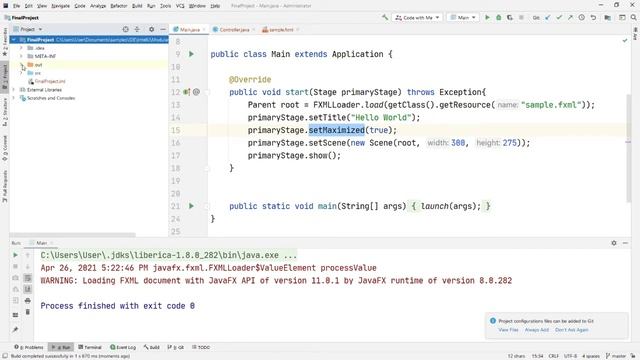
Task: Push commits using the Git push arrow
Action: pos(570,18)
